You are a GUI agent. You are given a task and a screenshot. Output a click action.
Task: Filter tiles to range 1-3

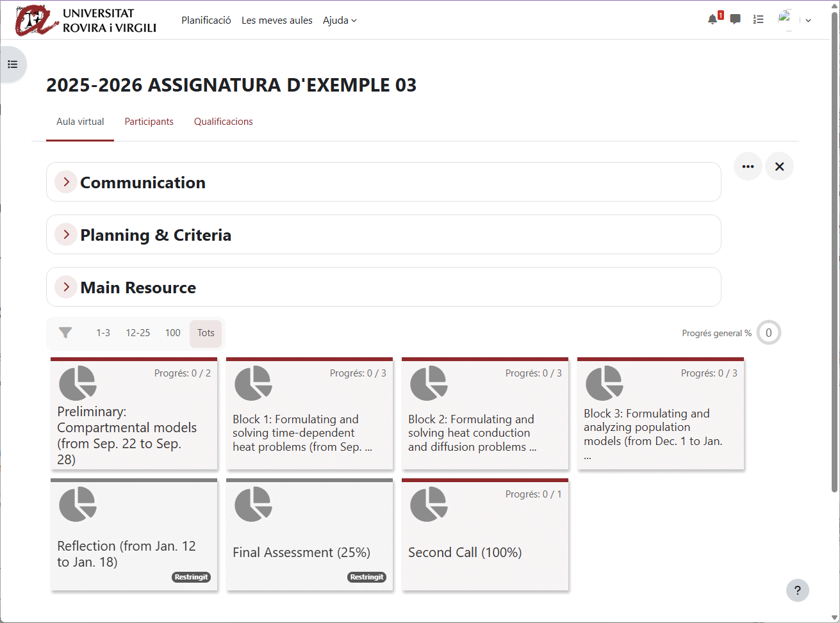(103, 333)
